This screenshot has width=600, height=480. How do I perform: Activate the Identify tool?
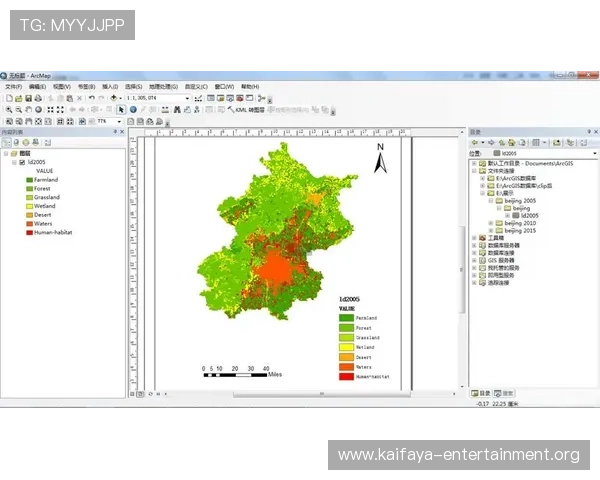(133, 110)
